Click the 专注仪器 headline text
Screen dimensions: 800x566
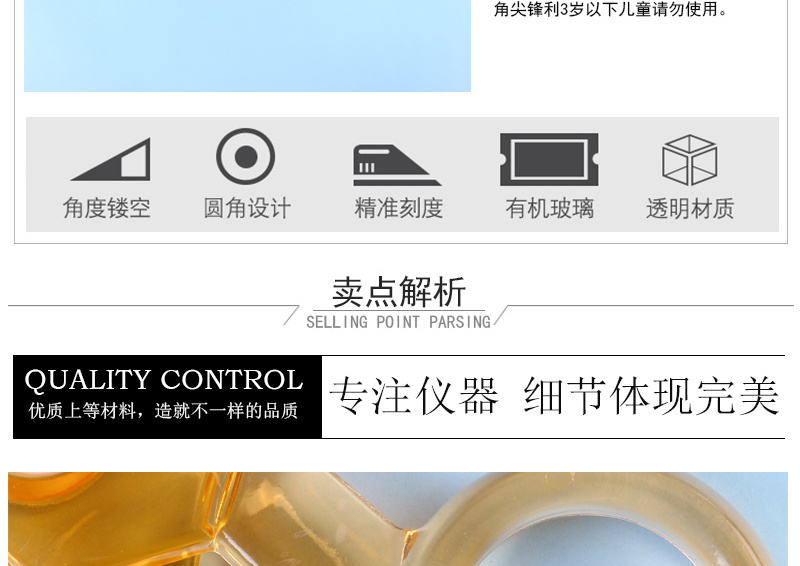(414, 396)
